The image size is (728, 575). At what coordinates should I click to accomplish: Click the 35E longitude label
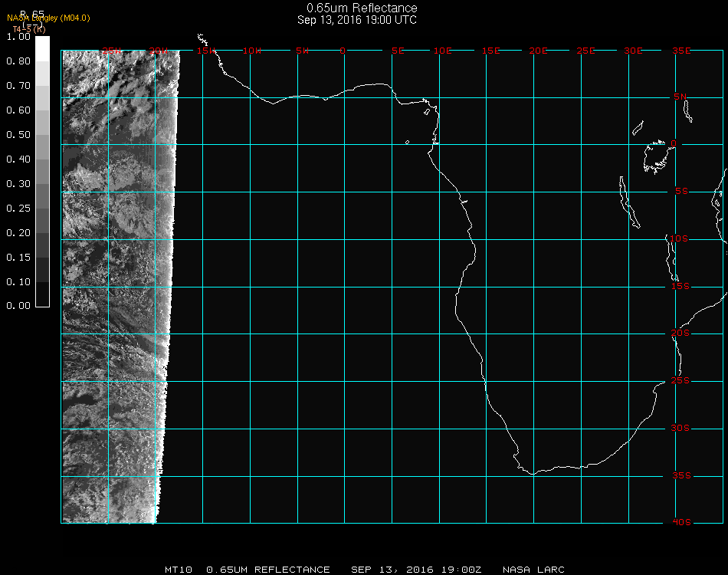coord(681,51)
